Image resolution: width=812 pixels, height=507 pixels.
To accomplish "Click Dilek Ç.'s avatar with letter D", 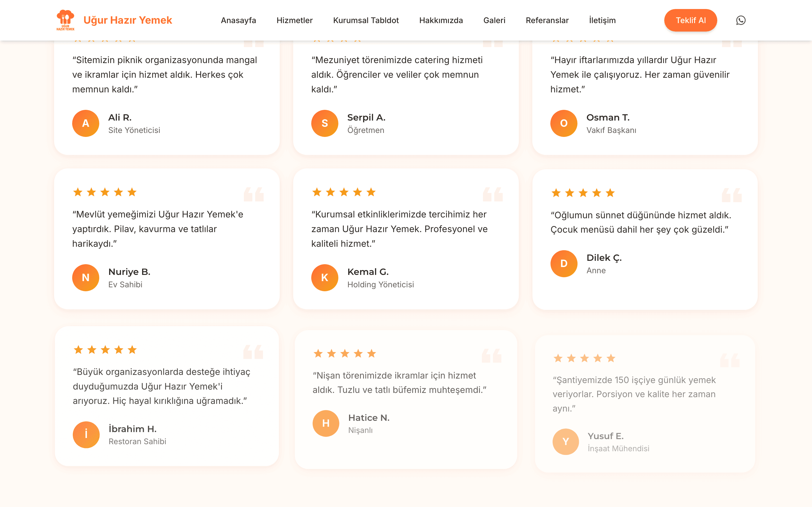I will [564, 264].
